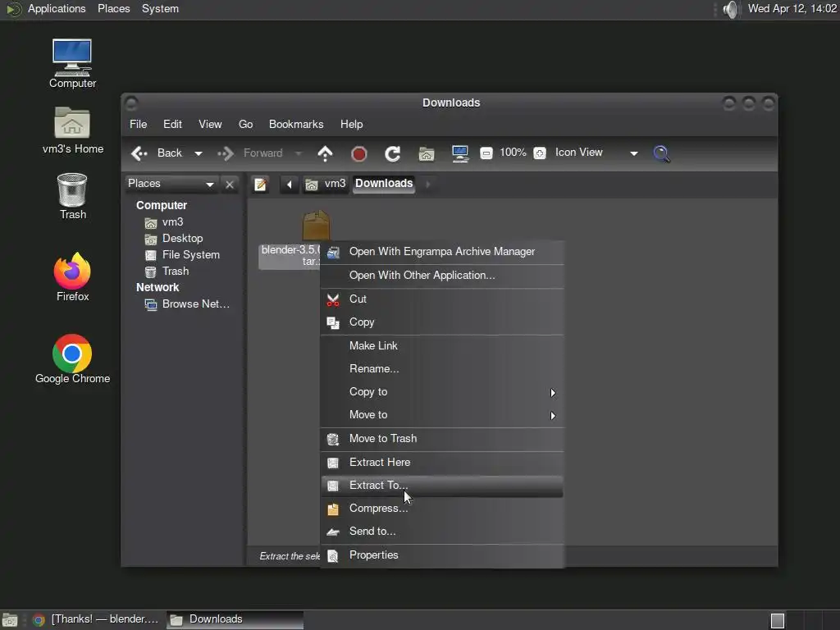Choose Open With Other Application...
Screen dimensions: 840x630
coord(442,276)
